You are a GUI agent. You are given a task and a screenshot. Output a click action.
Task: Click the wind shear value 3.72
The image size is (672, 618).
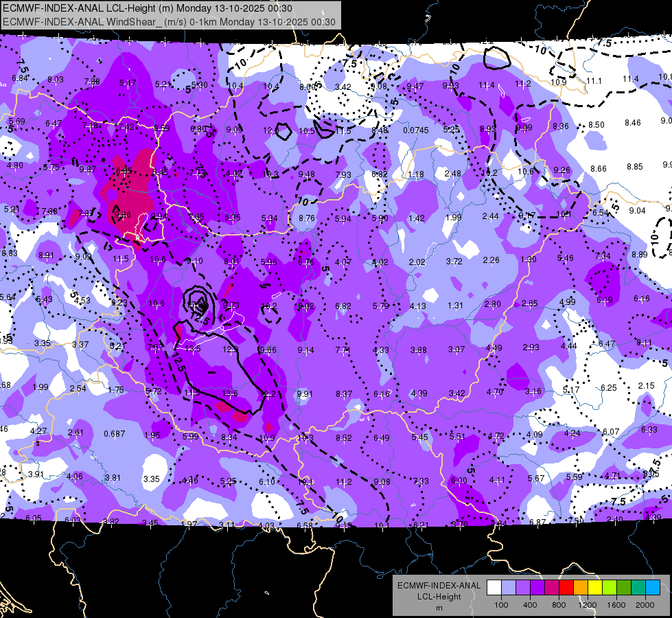point(454,261)
